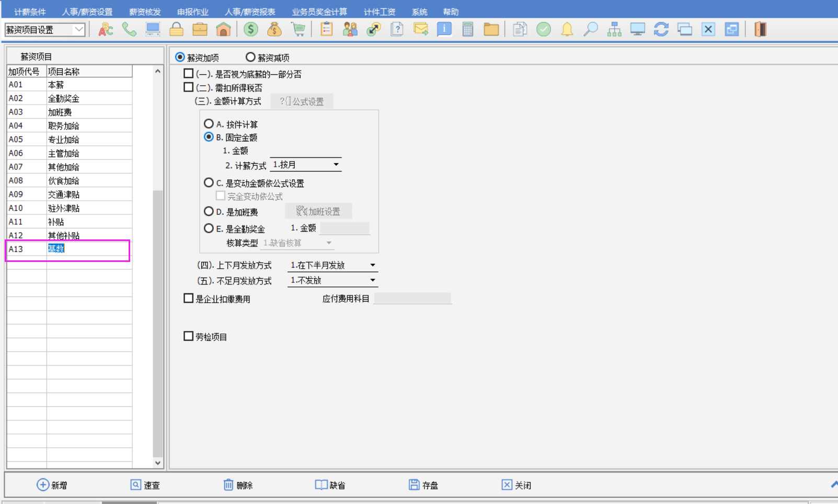
Task: Click the shopping cart toolbar icon
Action: pyautogui.click(x=298, y=29)
